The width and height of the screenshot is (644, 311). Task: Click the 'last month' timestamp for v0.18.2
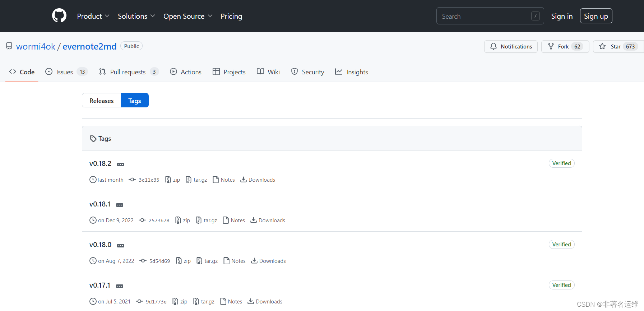pos(111,180)
